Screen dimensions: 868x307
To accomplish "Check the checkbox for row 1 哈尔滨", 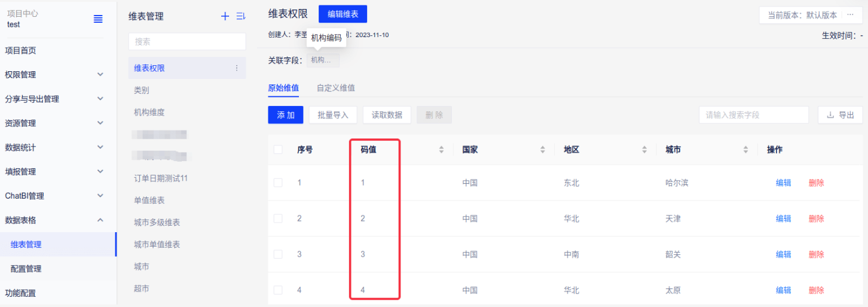I will pyautogui.click(x=278, y=183).
